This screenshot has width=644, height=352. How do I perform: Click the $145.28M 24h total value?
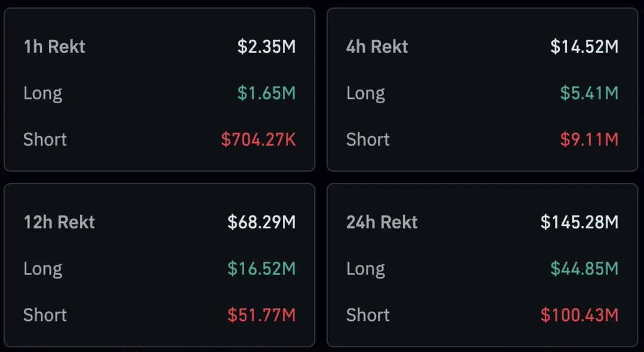click(580, 222)
